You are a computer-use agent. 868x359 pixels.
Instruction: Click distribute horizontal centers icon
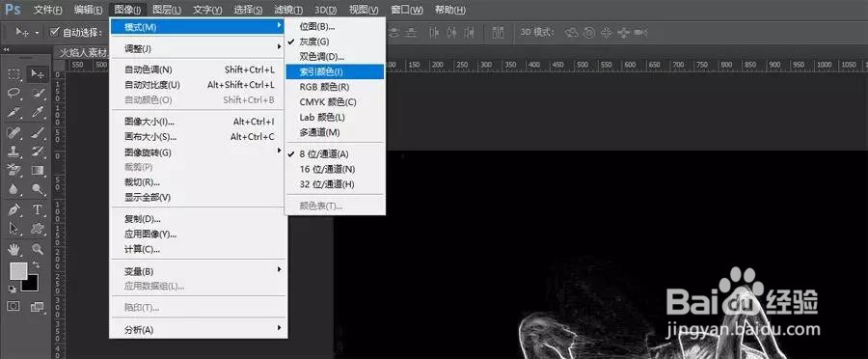coord(452,33)
